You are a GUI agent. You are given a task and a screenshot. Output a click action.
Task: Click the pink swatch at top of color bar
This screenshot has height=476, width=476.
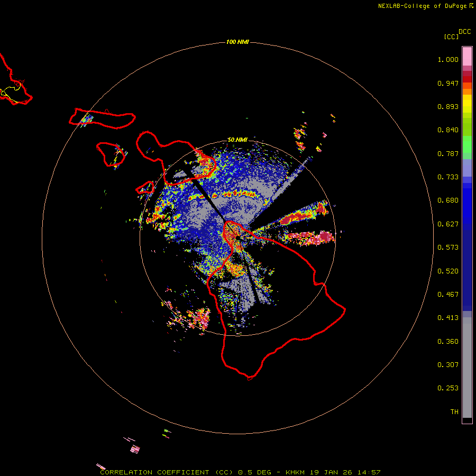point(467,57)
